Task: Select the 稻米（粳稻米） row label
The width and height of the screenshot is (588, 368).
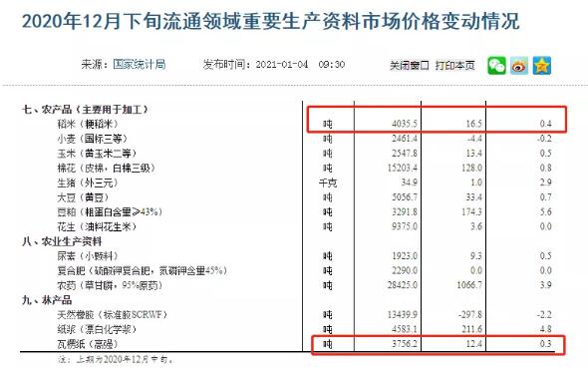Action: tap(88, 124)
